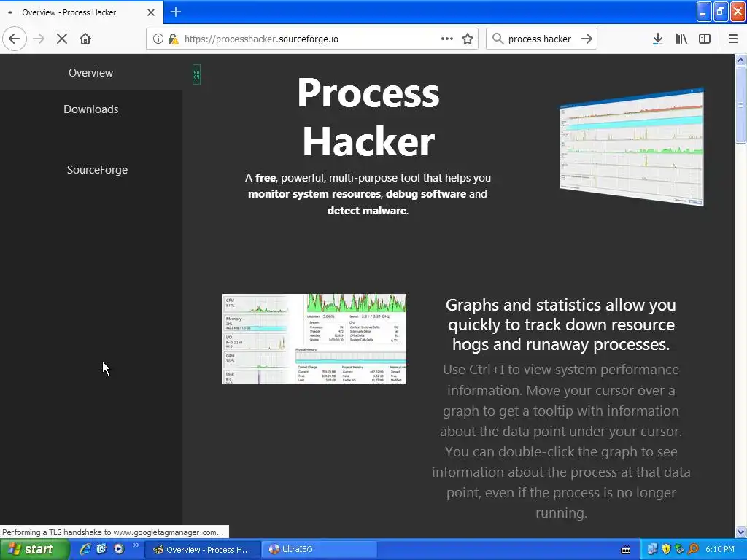The height and width of the screenshot is (560, 747).
Task: Open the Overview sidebar item
Action: click(x=90, y=72)
